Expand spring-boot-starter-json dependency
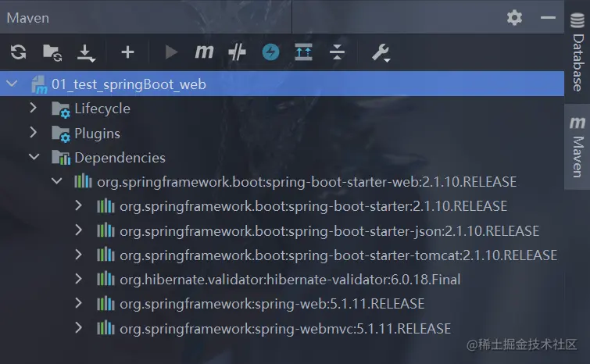Viewport: 590px width, 364px height. click(78, 230)
